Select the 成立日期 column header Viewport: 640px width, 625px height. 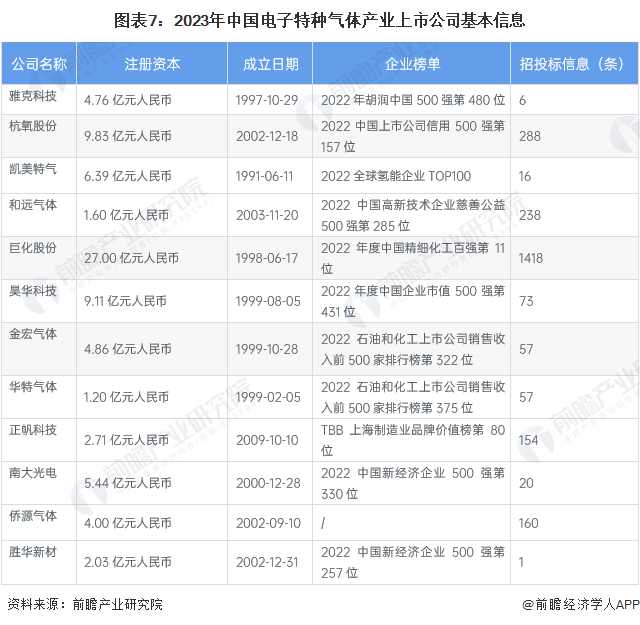pos(270,64)
